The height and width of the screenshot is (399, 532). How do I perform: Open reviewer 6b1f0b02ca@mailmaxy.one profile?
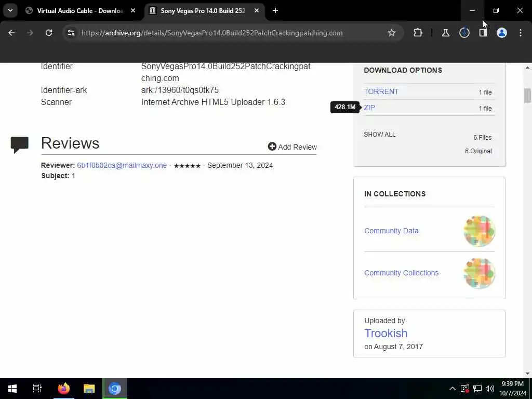click(x=122, y=165)
